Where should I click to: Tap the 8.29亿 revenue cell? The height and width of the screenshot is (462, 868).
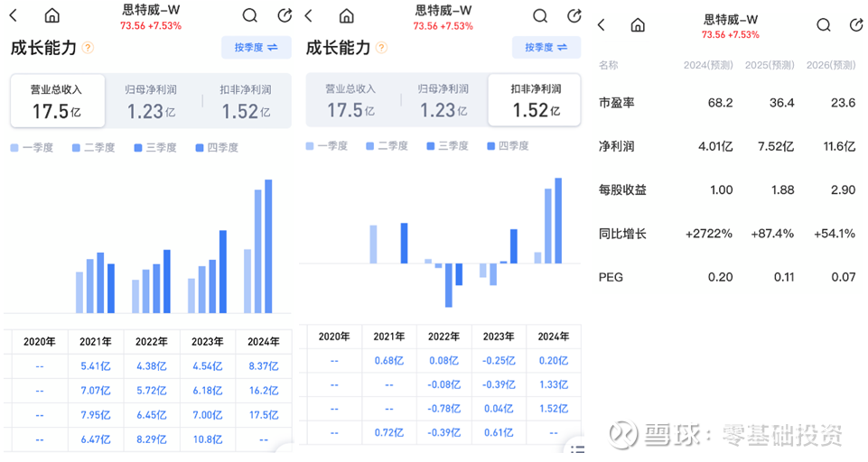point(152,439)
